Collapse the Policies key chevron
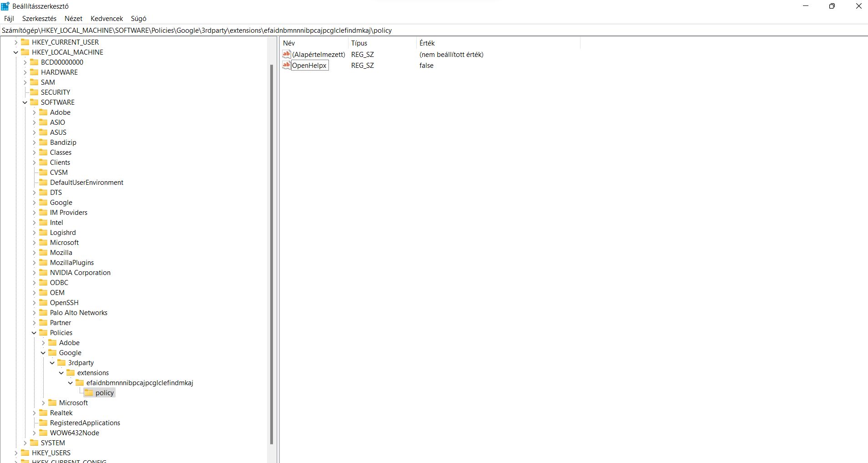 [34, 333]
